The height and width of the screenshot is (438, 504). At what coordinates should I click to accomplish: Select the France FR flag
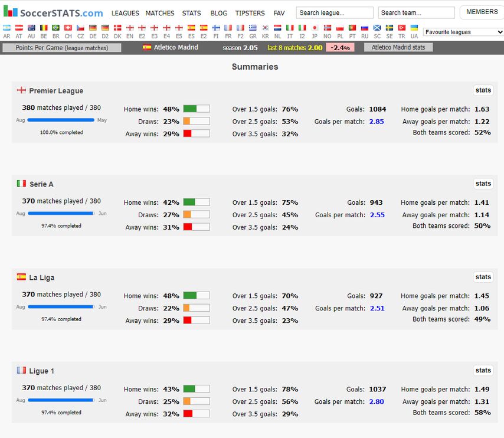(228, 28)
